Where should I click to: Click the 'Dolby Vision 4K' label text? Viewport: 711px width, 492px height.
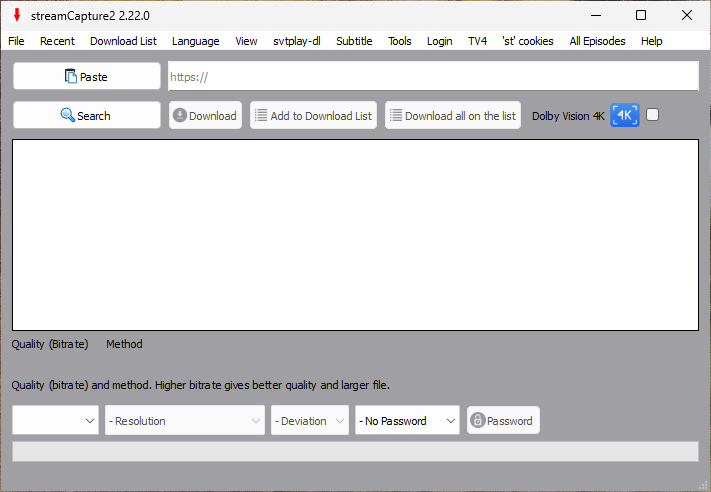[x=568, y=116]
